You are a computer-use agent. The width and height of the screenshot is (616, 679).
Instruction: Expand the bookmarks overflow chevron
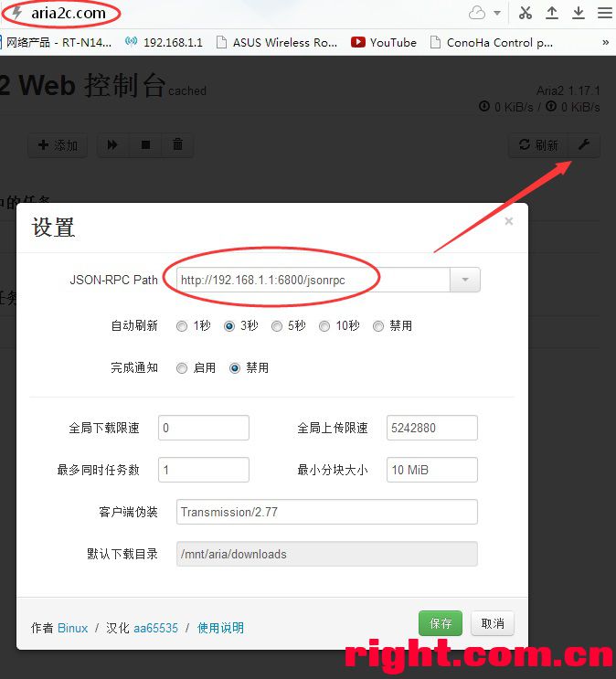pos(605,42)
